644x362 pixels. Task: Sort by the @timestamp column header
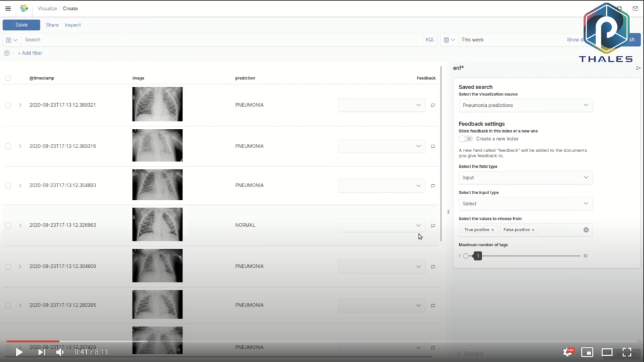click(x=42, y=78)
